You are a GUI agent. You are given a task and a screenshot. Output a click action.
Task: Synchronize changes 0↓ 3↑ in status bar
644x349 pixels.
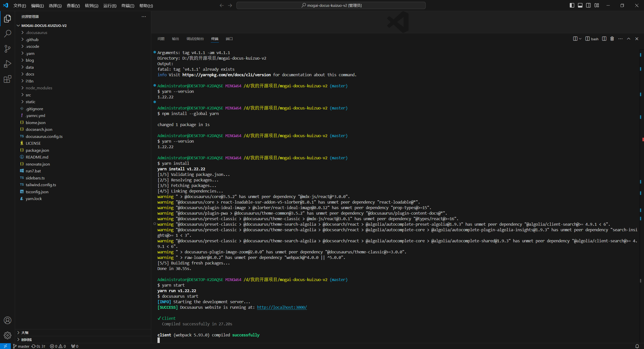38,346
